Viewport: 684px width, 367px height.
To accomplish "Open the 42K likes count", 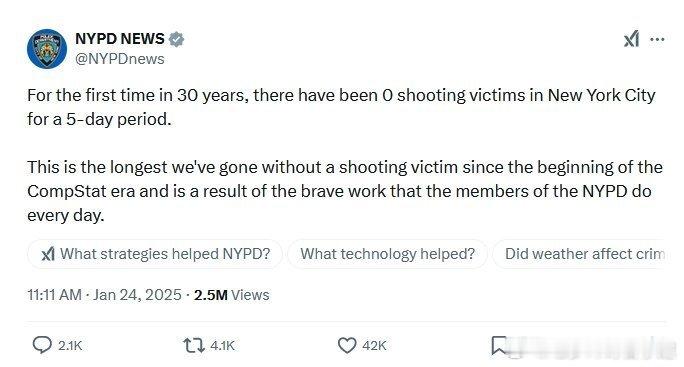I will [374, 346].
